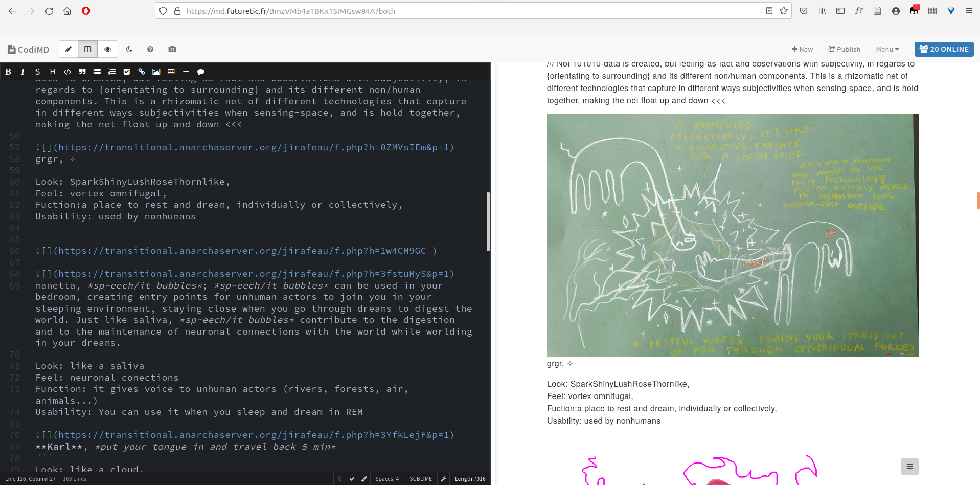The height and width of the screenshot is (485, 980).
Task: Click 'Usability: used by nonhumans' in preview
Action: pyautogui.click(x=604, y=421)
